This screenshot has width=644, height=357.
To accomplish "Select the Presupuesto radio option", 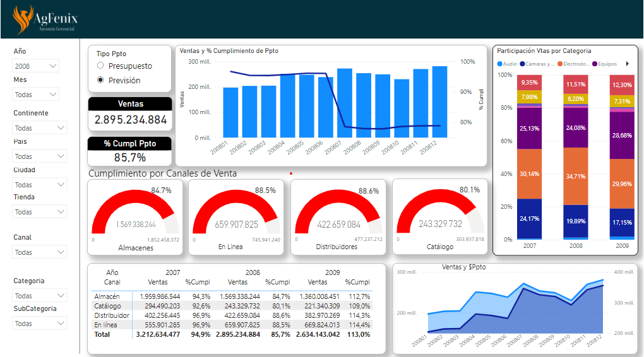I will point(100,66).
